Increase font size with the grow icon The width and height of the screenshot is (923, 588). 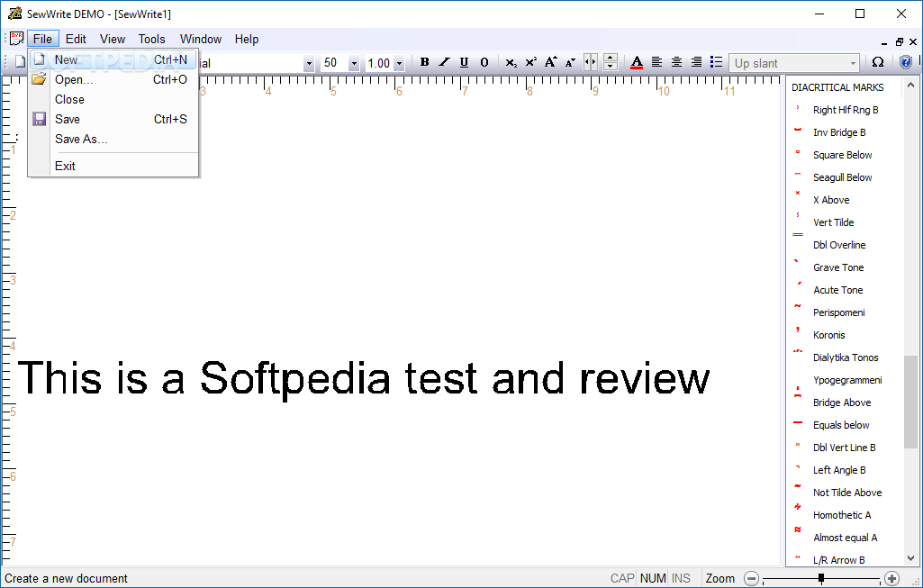(550, 62)
